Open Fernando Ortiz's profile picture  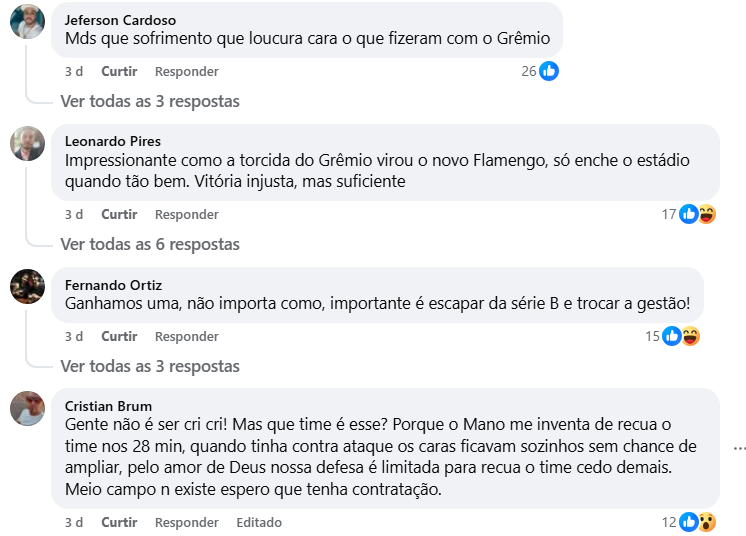pos(27,286)
